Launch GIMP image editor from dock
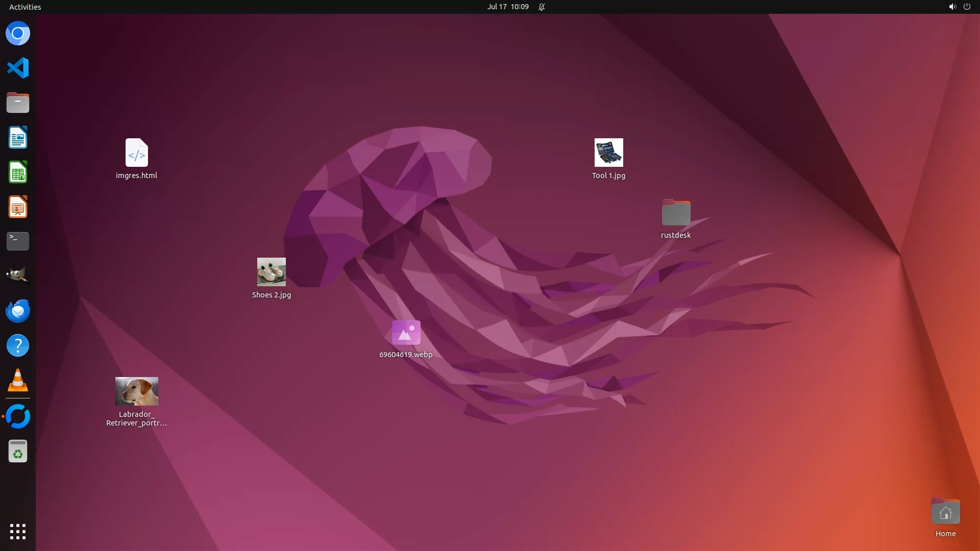This screenshot has height=551, width=980. pyautogui.click(x=18, y=275)
